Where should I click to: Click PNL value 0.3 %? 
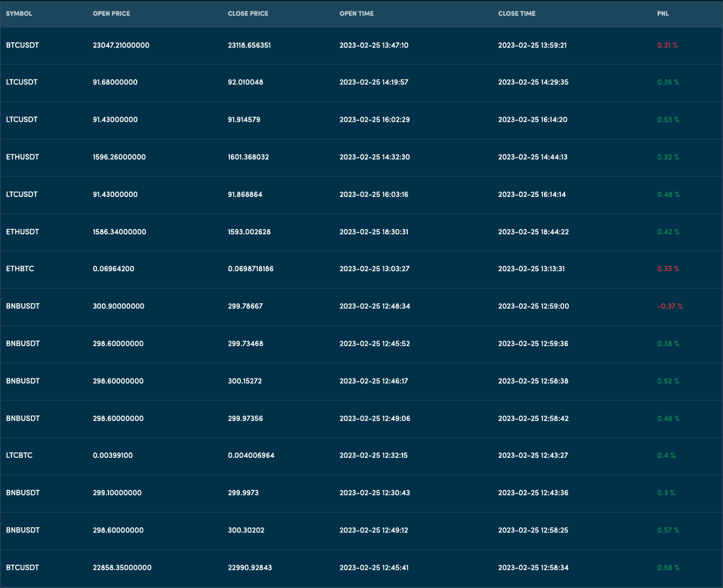point(666,493)
